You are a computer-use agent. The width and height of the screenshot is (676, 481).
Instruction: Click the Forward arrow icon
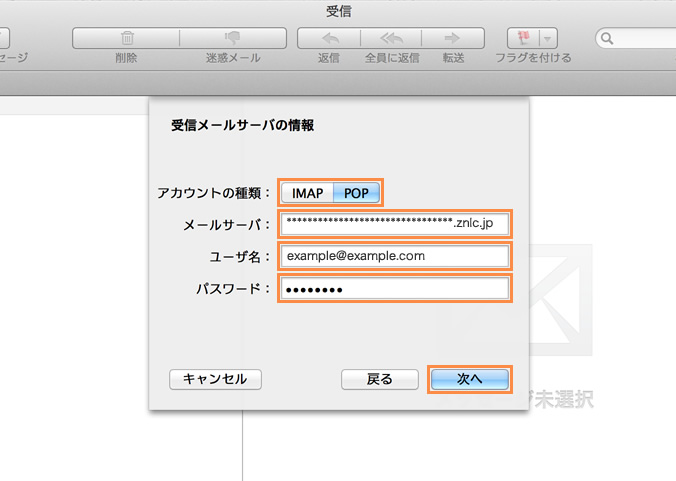[x=452, y=38]
